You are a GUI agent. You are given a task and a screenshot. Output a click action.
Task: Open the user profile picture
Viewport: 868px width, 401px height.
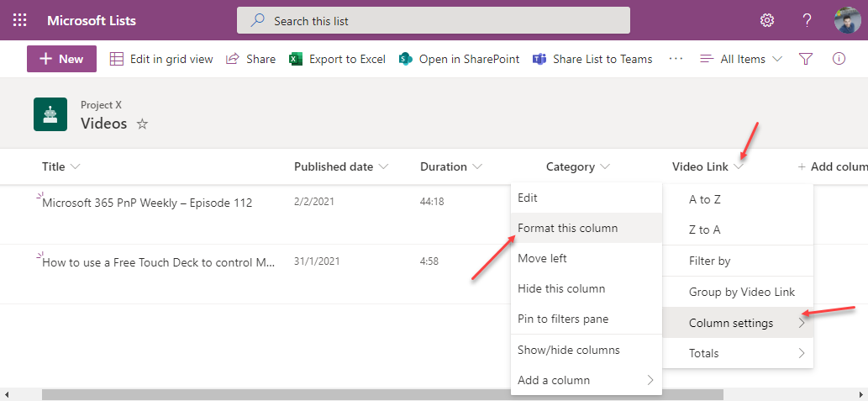847,20
